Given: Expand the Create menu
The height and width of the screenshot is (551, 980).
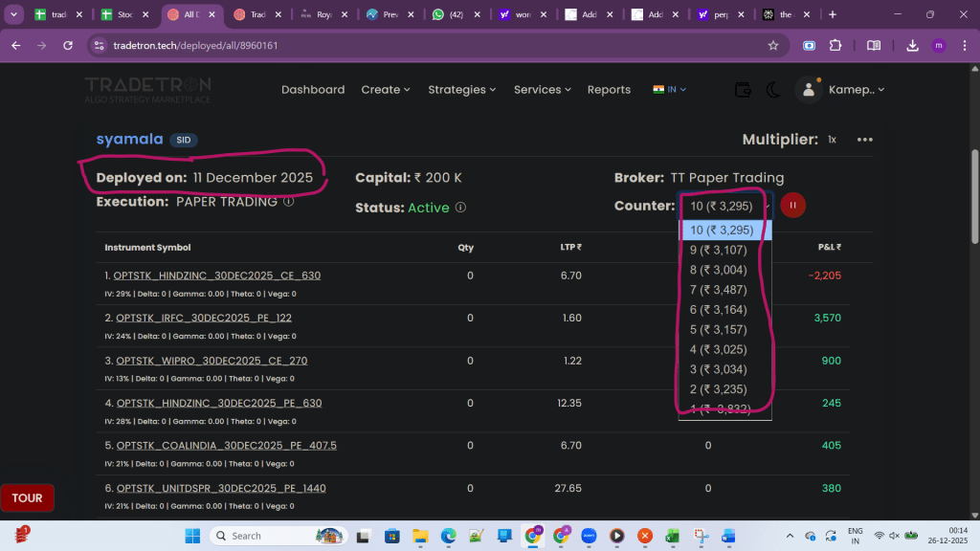Looking at the screenshot, I should point(385,90).
